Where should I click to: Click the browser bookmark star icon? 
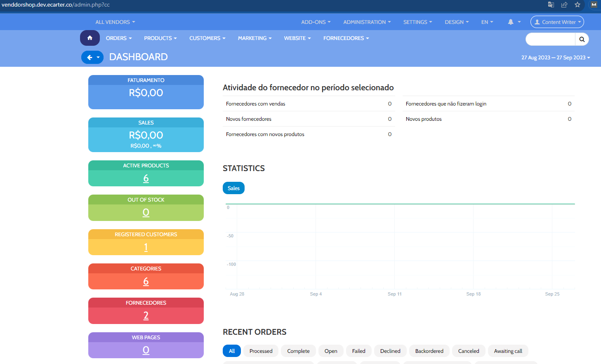click(x=577, y=5)
